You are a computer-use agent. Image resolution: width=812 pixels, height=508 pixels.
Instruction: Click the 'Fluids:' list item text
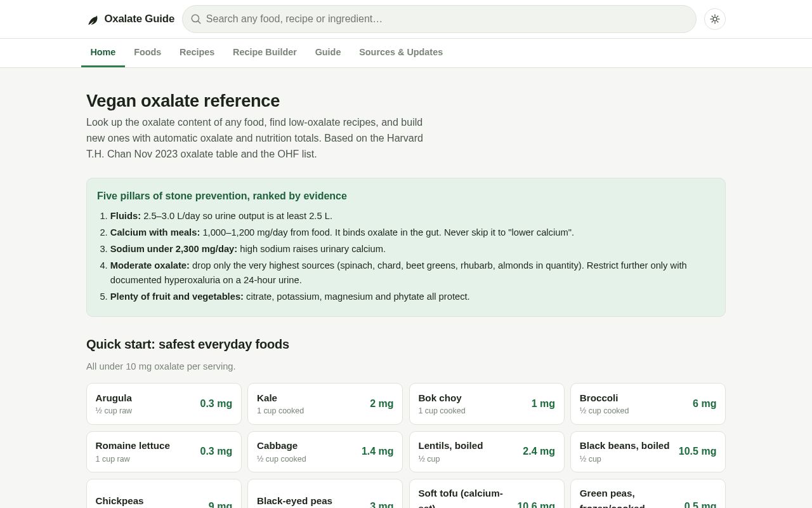click(x=221, y=216)
